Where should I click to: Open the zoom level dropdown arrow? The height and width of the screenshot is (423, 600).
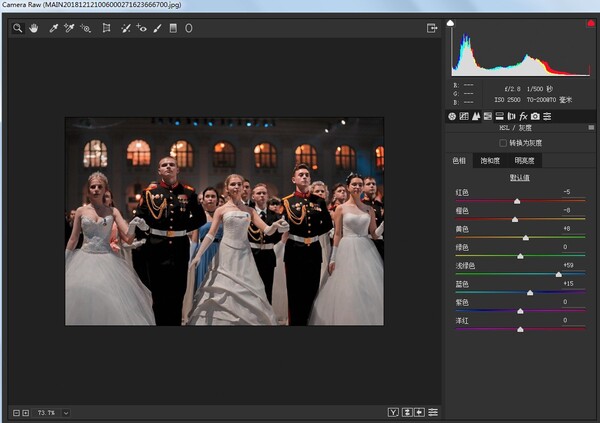[x=66, y=413]
